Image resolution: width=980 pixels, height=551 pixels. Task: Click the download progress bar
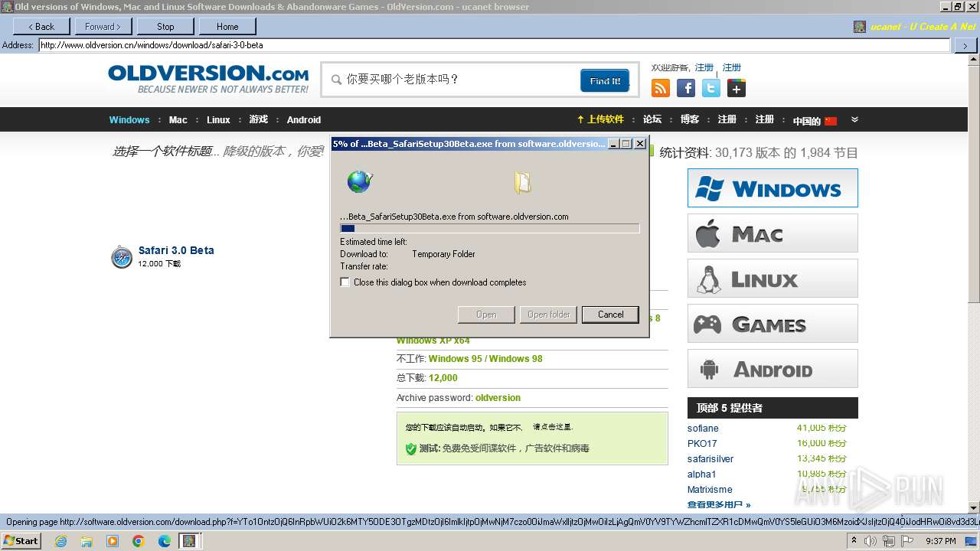coord(489,228)
